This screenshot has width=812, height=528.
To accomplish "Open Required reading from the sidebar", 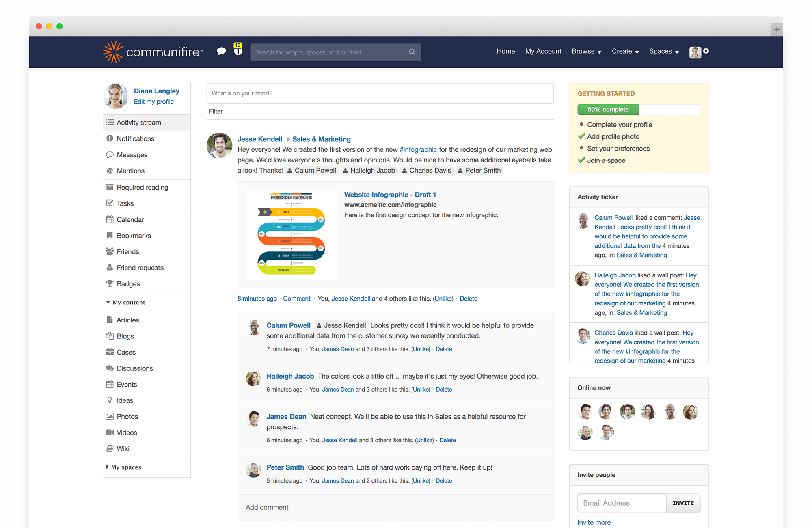I will click(x=142, y=187).
